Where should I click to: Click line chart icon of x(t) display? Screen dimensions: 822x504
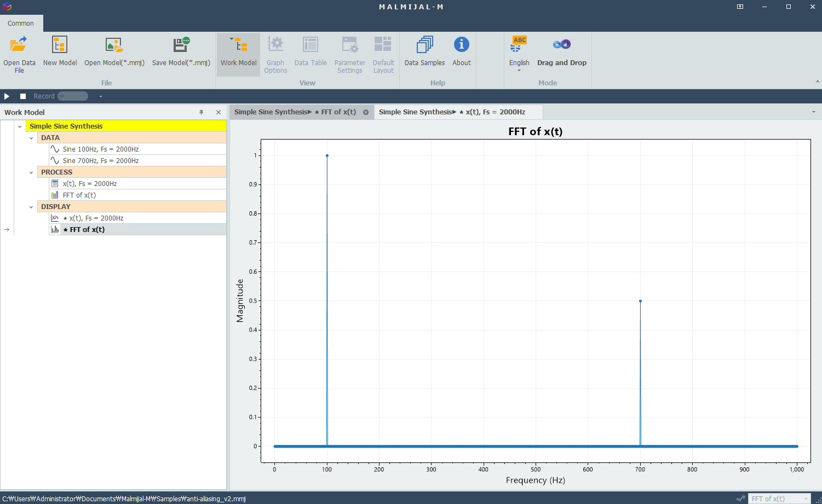click(55, 218)
